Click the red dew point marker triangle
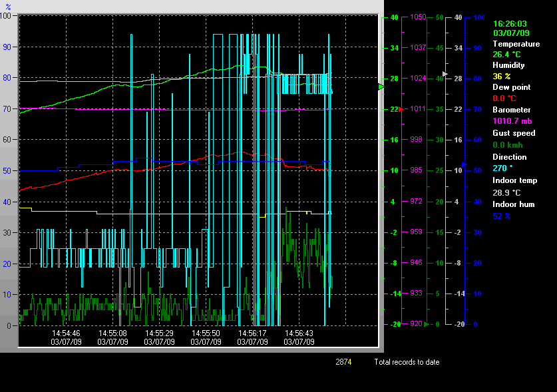Viewport: 557px width, 392px height. coord(401,109)
